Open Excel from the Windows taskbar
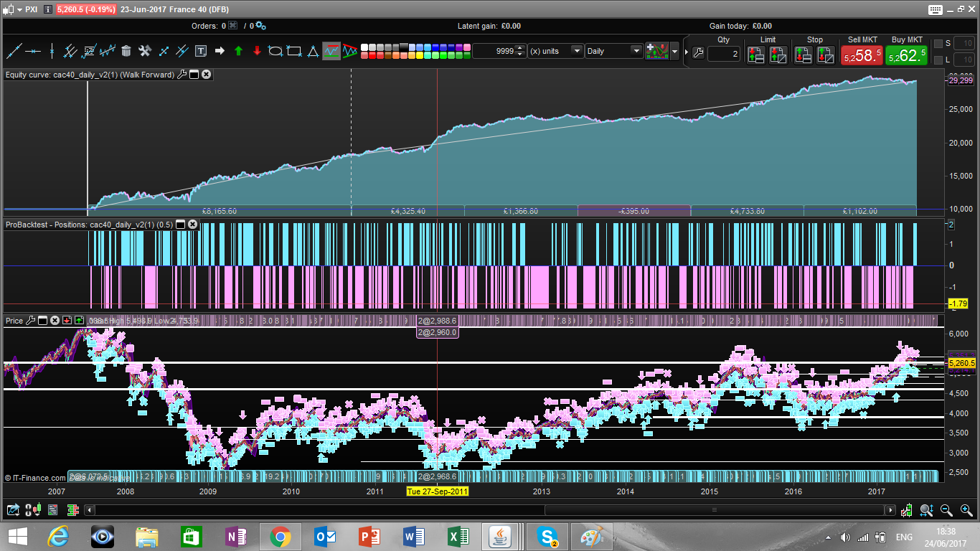This screenshot has width=980, height=551. click(458, 536)
